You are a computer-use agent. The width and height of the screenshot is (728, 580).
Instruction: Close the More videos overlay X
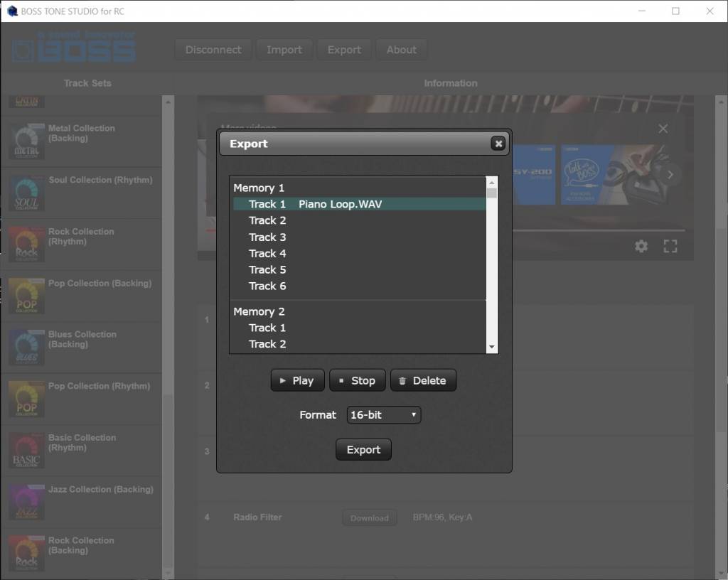point(663,129)
